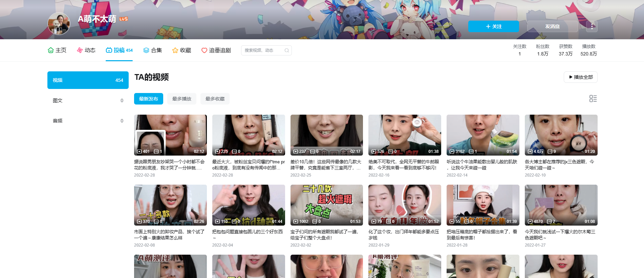Click the 播放数 520.8万 stat

(589, 50)
